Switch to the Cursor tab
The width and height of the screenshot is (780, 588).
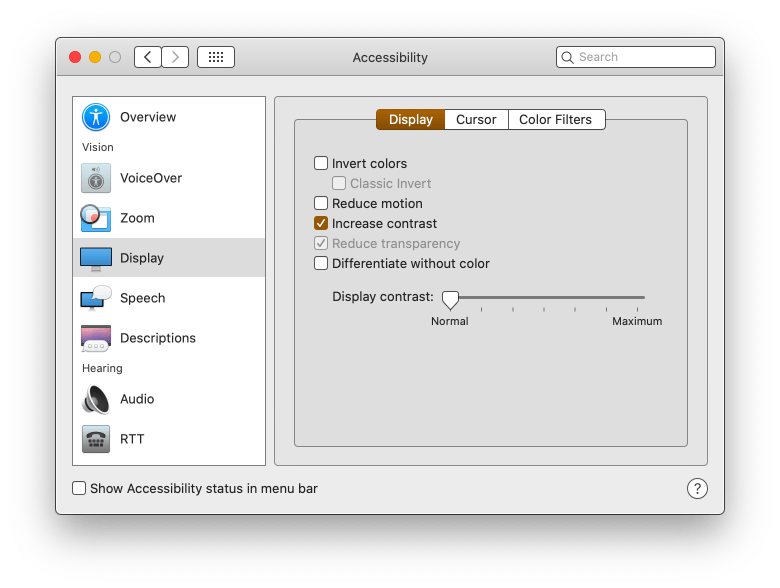click(x=476, y=119)
